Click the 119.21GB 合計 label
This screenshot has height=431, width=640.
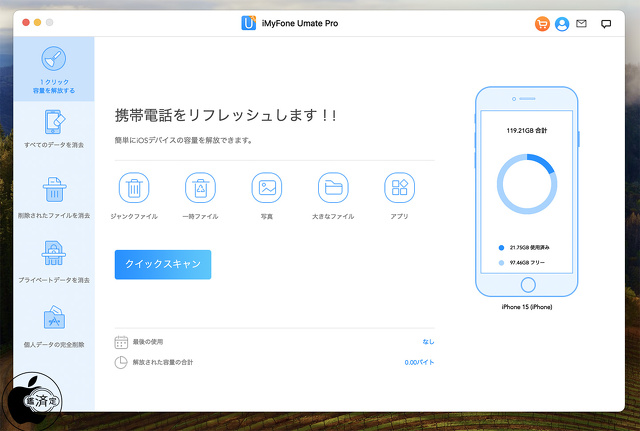pos(527,131)
